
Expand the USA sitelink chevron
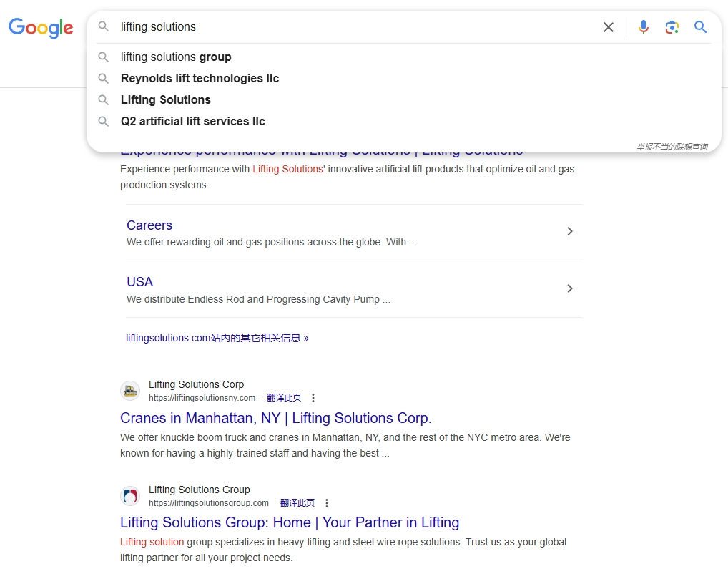[569, 288]
